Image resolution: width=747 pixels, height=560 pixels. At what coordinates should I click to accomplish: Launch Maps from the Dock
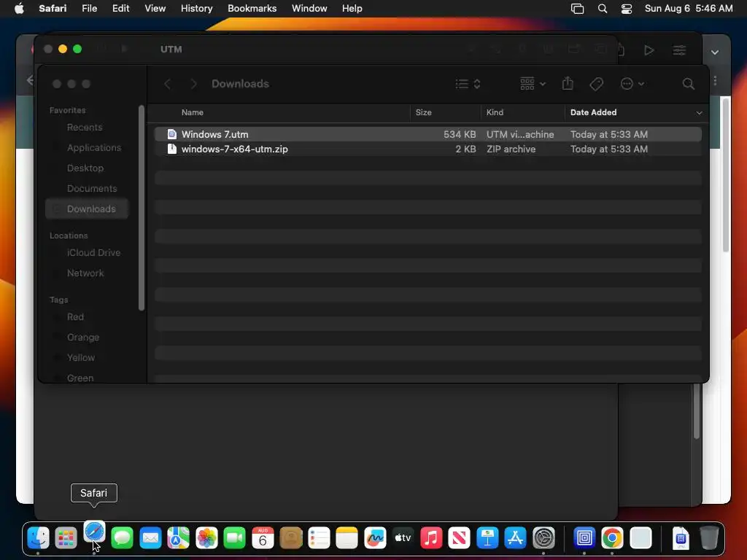179,538
